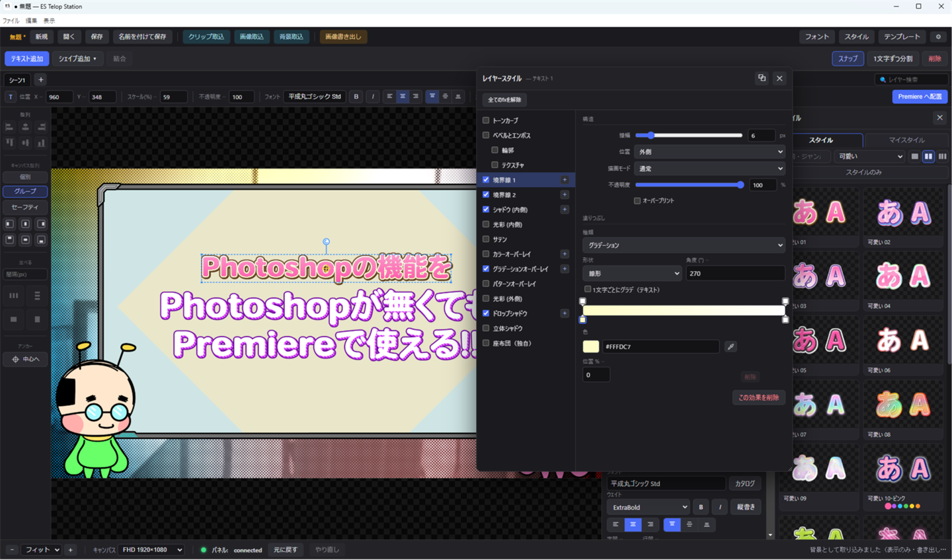Open 描画モード dropdown showing 通常
952x560 pixels.
pos(710,169)
